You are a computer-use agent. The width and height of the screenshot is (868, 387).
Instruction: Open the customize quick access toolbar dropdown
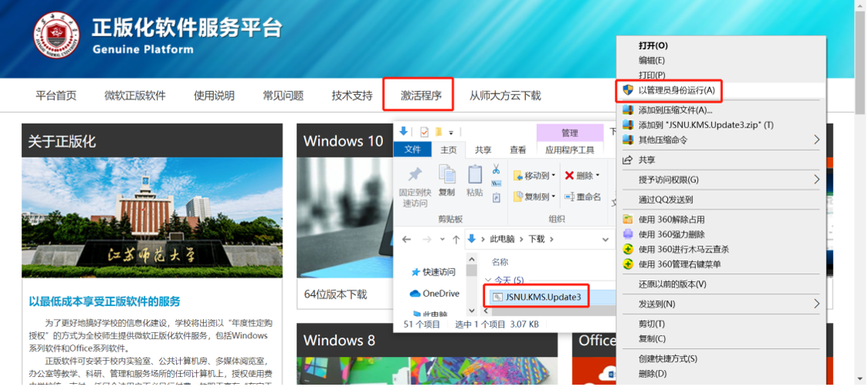451,132
